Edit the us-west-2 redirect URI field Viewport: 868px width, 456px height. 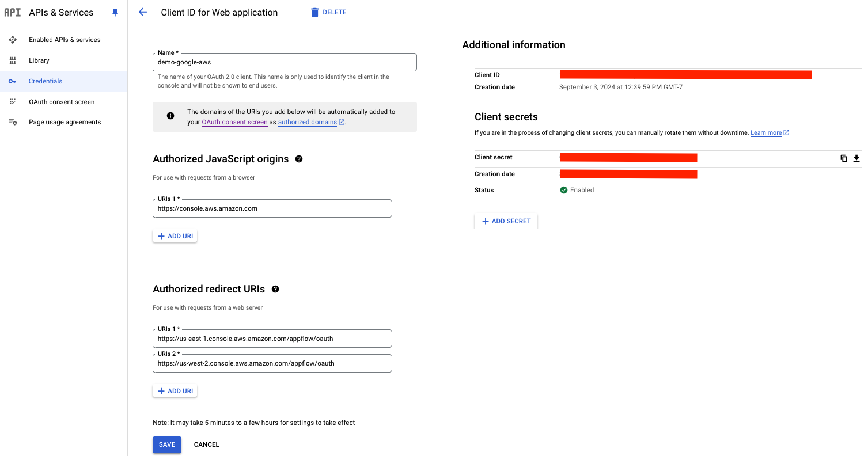pyautogui.click(x=272, y=363)
